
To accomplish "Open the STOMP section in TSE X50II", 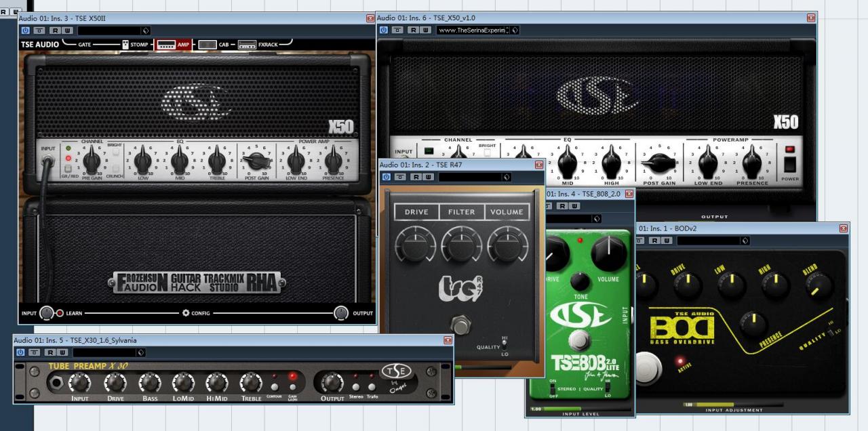I will click(x=135, y=45).
